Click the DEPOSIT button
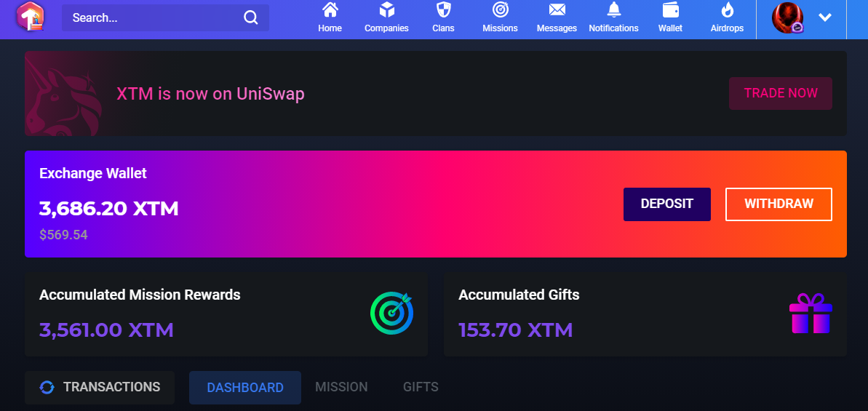Viewport: 868px width, 411px height. coord(667,204)
